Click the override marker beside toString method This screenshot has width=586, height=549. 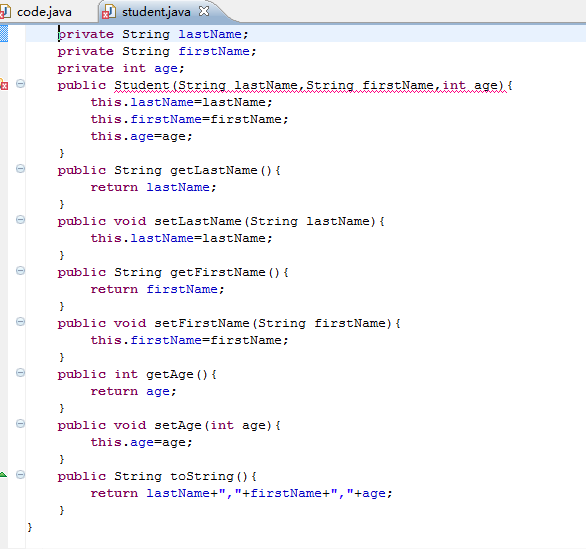pyautogui.click(x=3, y=475)
